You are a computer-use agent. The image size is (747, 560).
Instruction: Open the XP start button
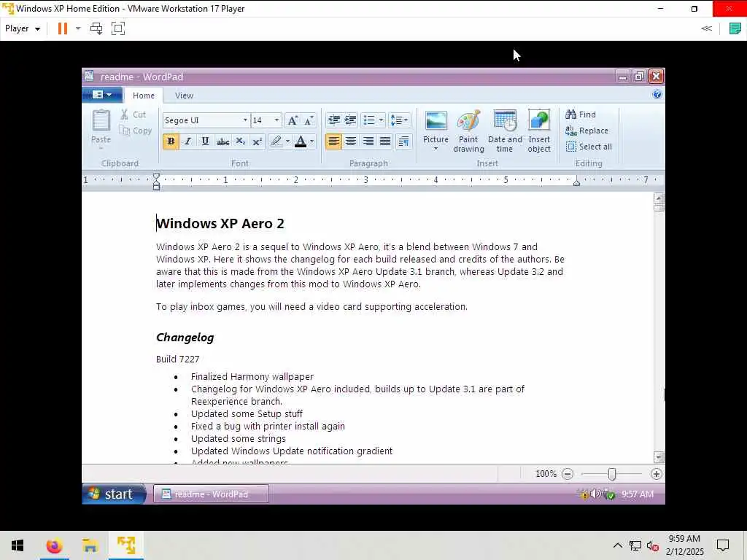114,494
